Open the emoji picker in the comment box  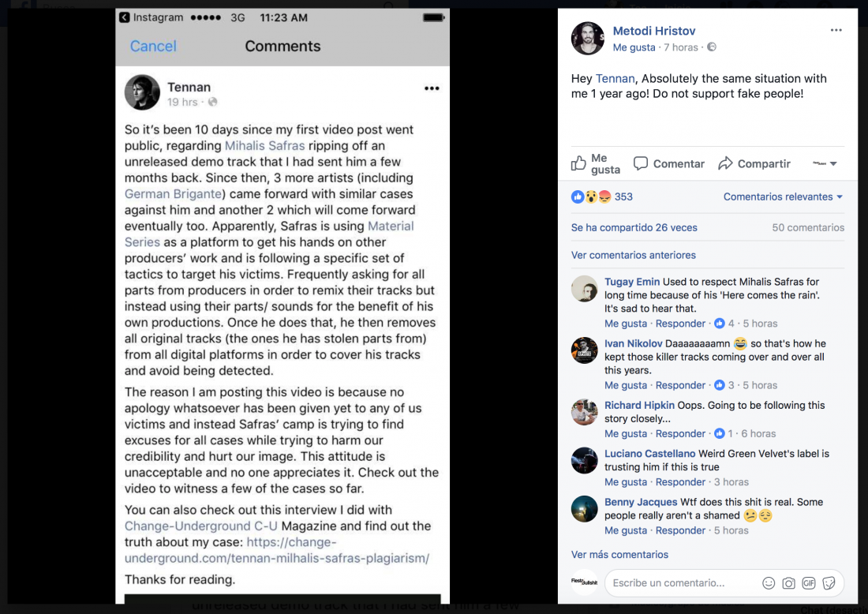(x=769, y=583)
